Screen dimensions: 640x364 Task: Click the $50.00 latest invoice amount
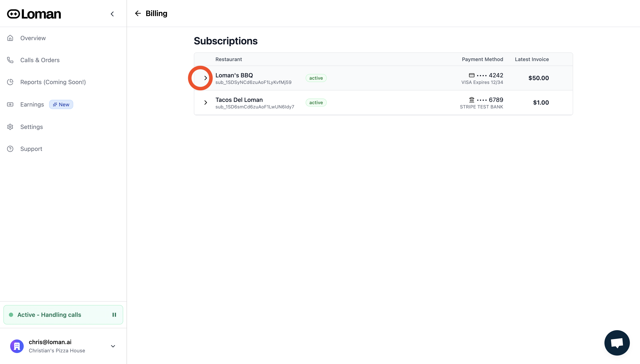(538, 78)
